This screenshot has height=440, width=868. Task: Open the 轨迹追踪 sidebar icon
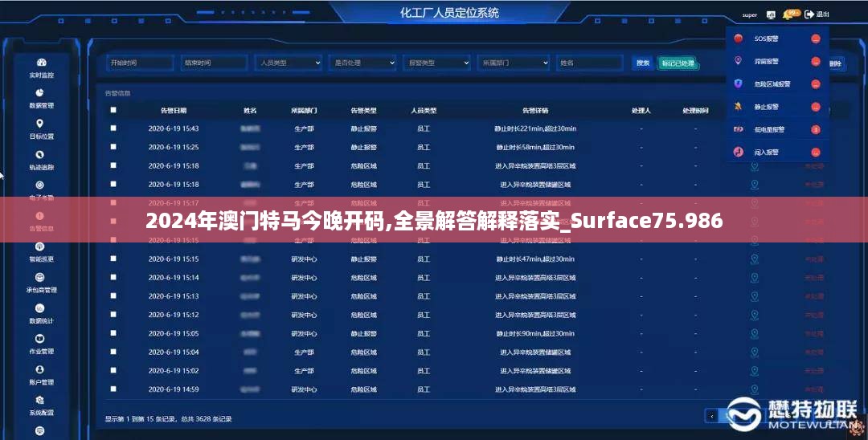[40, 155]
